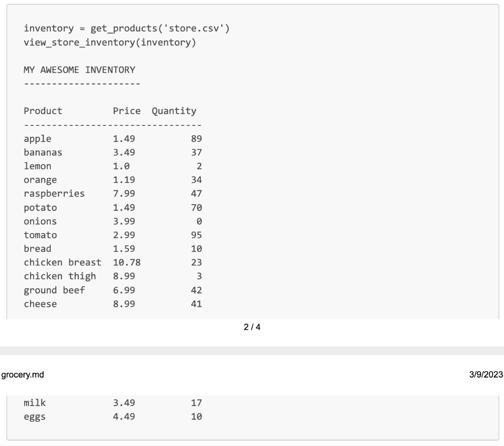Click the grocery.md file name header
The height and width of the screenshot is (446, 504).
[x=23, y=375]
